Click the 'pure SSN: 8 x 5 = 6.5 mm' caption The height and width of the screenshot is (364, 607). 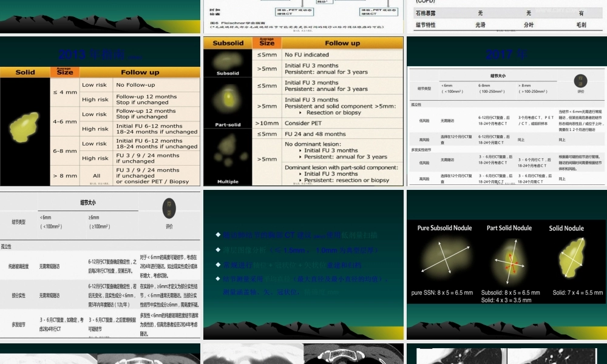[x=442, y=293]
